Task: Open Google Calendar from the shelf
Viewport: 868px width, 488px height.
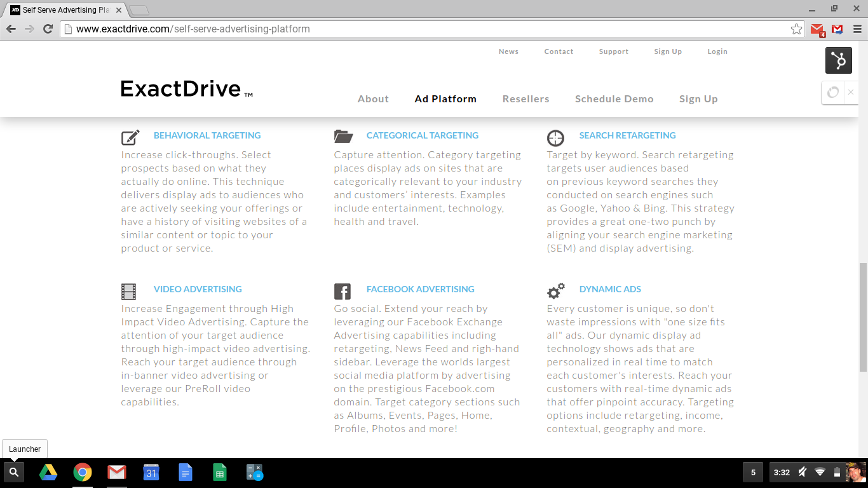Action: (151, 472)
